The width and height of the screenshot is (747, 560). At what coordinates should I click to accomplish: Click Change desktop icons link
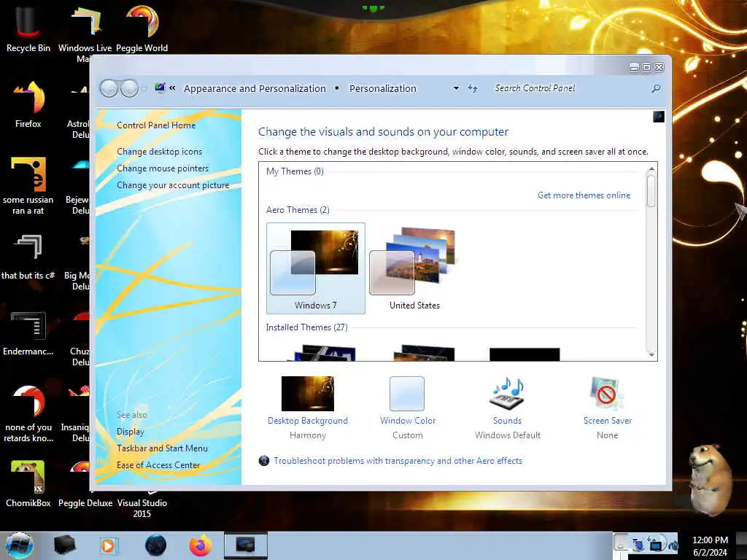tap(159, 152)
